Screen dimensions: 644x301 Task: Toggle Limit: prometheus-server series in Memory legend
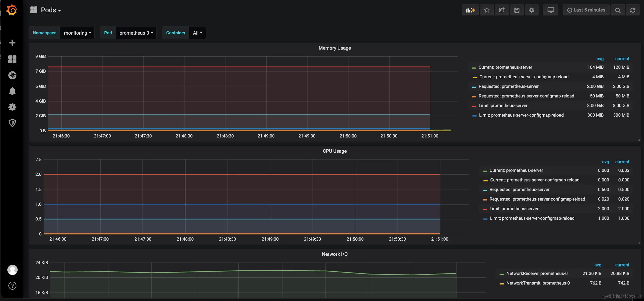[503, 106]
